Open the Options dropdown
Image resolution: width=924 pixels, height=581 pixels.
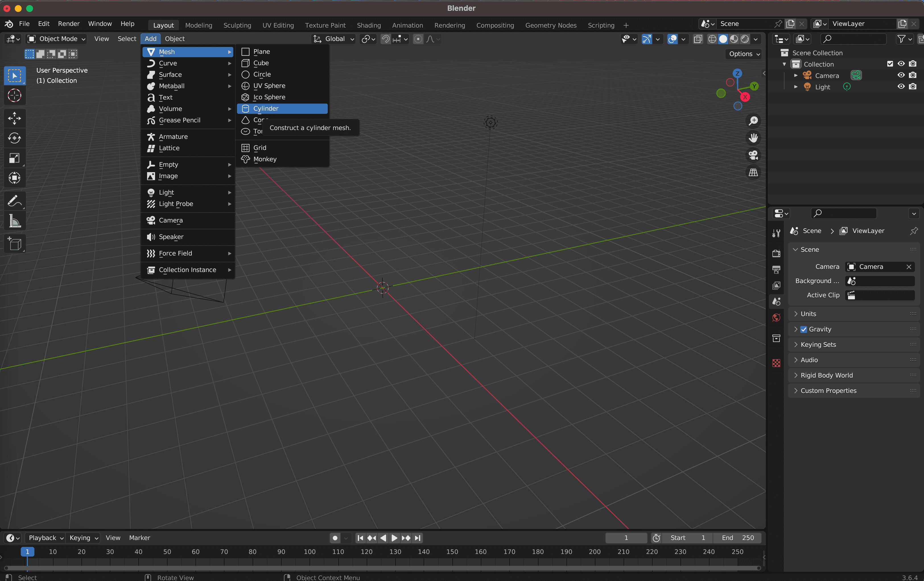(x=744, y=54)
